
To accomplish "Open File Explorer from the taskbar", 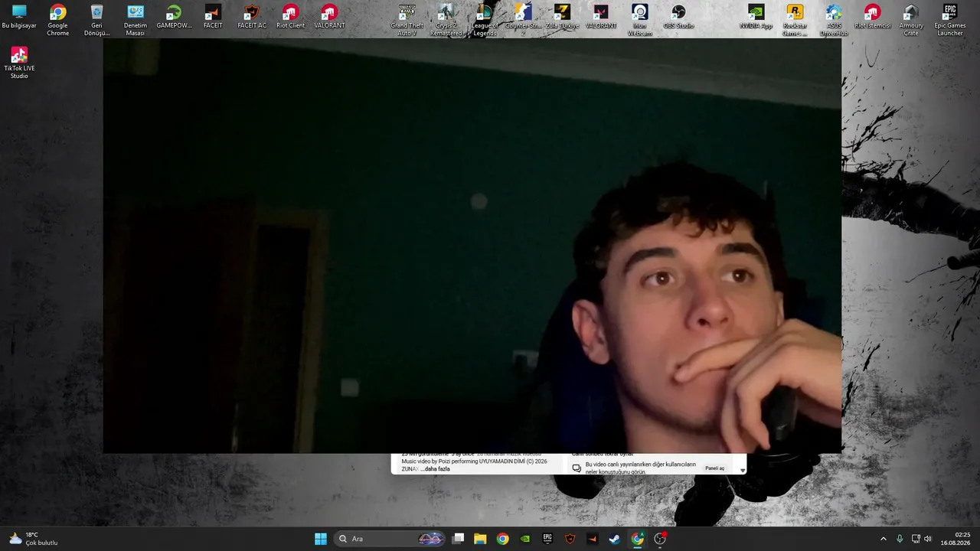I will pyautogui.click(x=480, y=539).
